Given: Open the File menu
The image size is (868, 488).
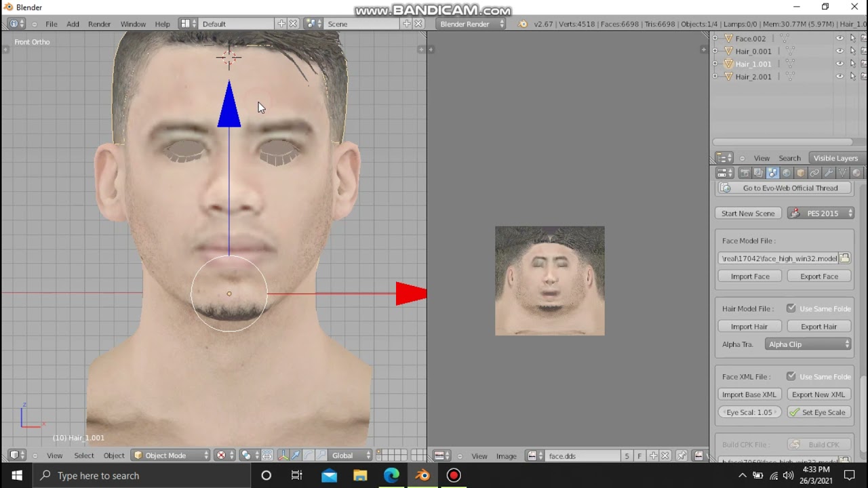Looking at the screenshot, I should (51, 24).
